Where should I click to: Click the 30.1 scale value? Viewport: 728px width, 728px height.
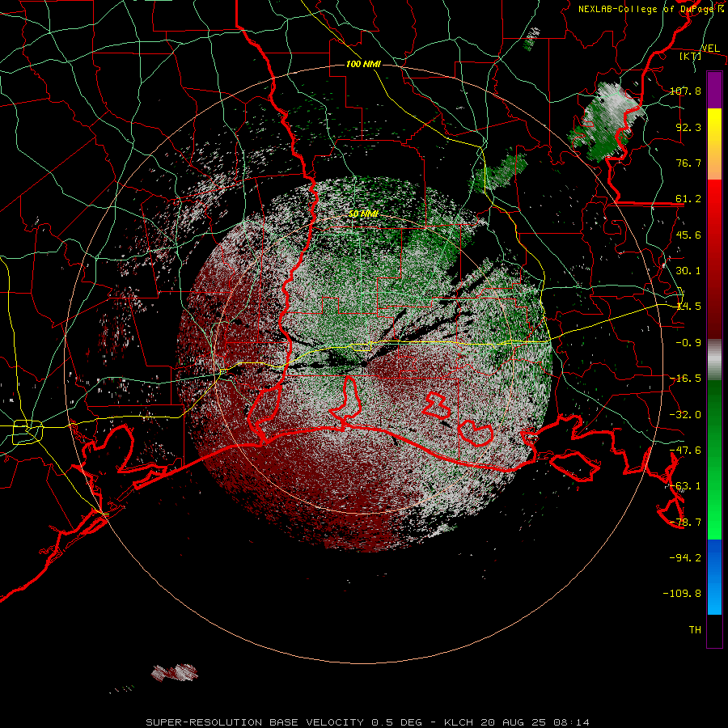click(688, 271)
